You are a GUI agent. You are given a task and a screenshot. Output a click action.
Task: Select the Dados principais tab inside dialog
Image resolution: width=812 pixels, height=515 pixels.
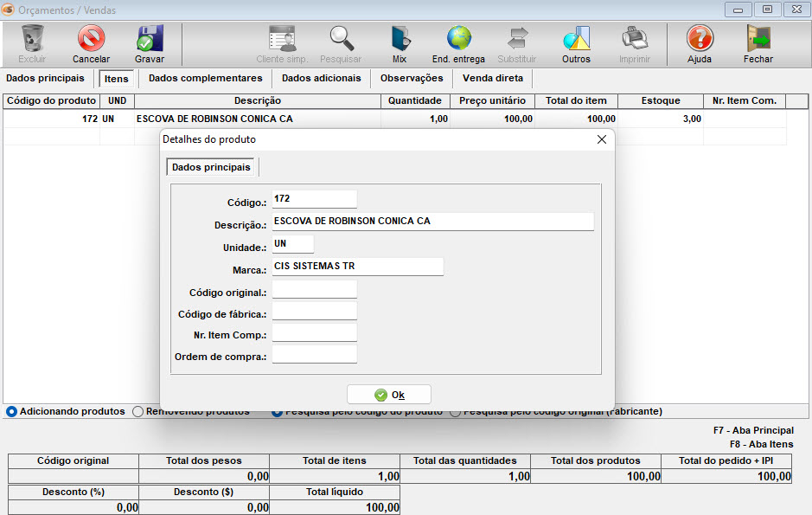pos(212,167)
